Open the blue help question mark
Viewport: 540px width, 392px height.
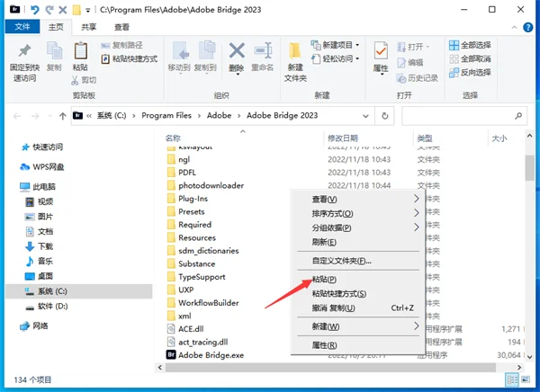528,27
